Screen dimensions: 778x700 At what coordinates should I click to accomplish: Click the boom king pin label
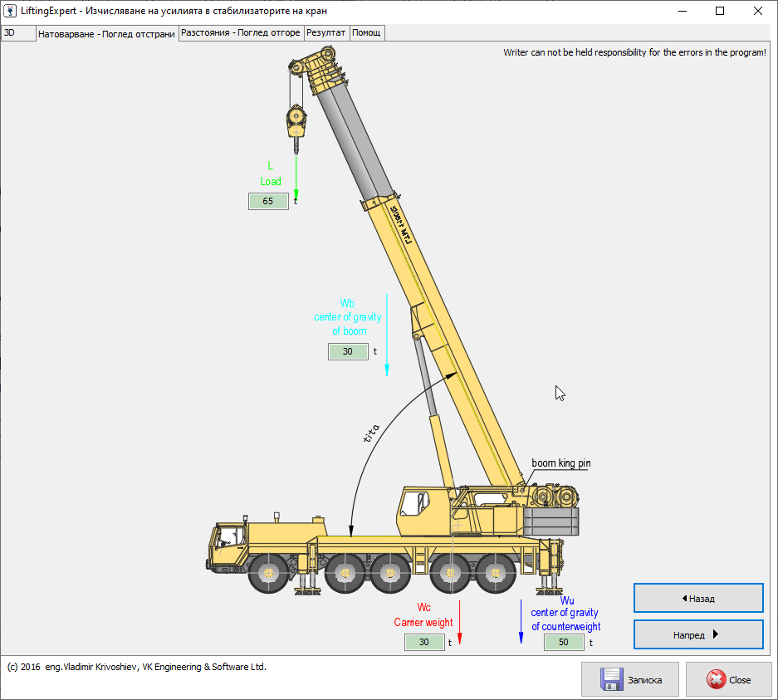click(x=561, y=463)
